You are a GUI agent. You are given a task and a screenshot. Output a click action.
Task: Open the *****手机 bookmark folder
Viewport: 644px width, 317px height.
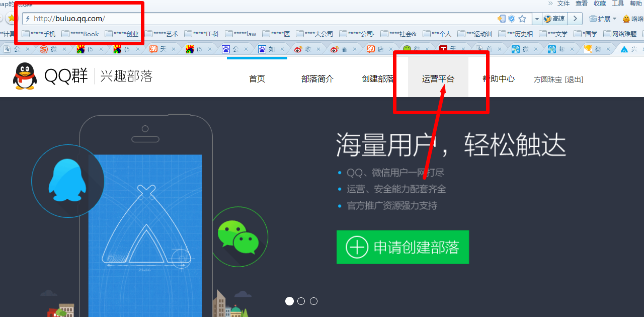click(39, 34)
